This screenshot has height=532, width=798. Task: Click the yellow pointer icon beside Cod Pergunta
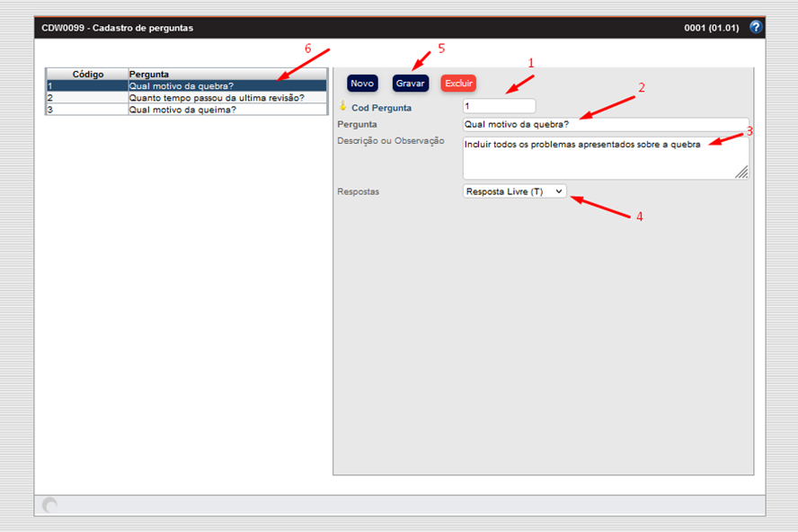tap(342, 107)
